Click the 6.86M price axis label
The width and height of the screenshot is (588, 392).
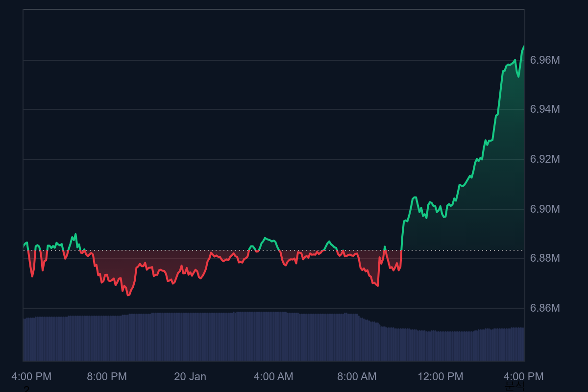click(x=544, y=308)
